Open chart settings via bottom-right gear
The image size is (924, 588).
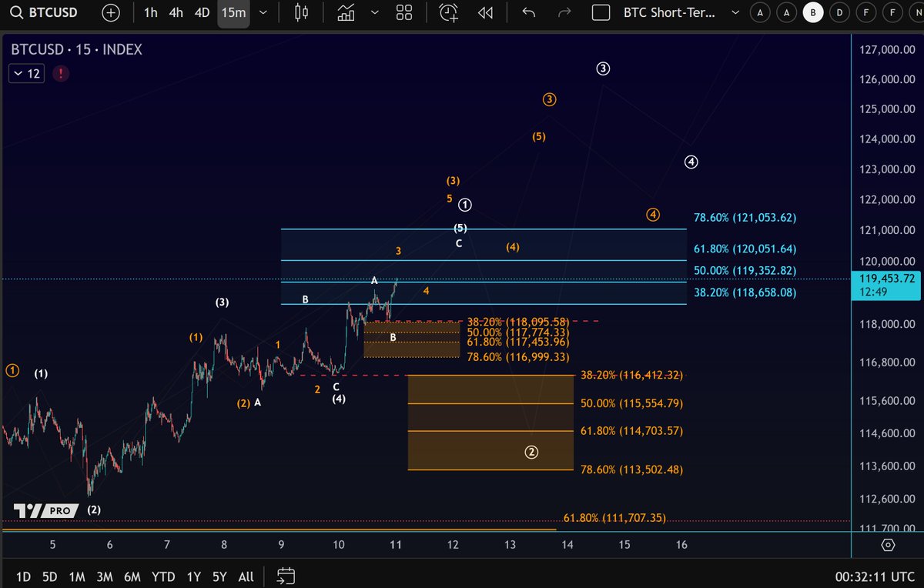coord(886,544)
